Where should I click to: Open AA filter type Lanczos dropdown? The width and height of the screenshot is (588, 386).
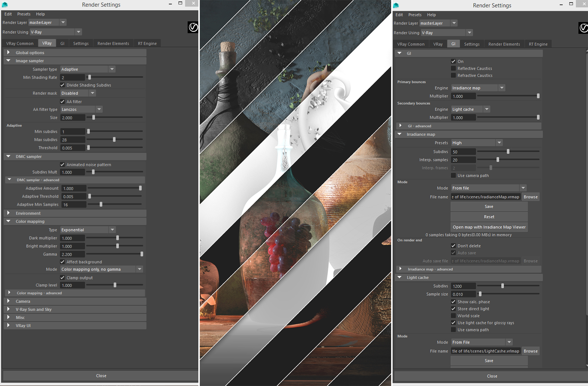tap(81, 109)
